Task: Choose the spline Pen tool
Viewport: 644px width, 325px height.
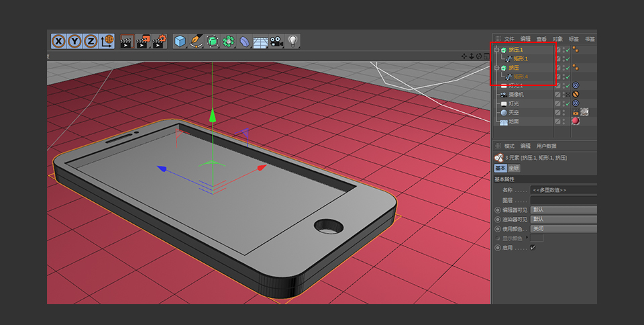Action: click(x=196, y=42)
